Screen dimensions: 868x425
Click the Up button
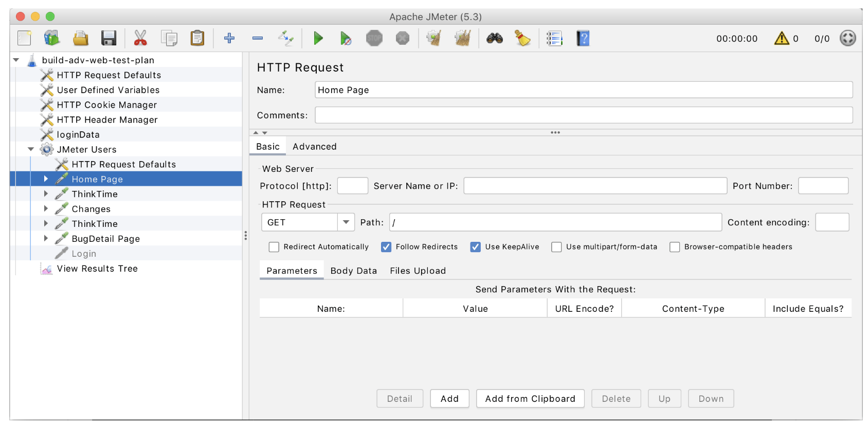664,399
